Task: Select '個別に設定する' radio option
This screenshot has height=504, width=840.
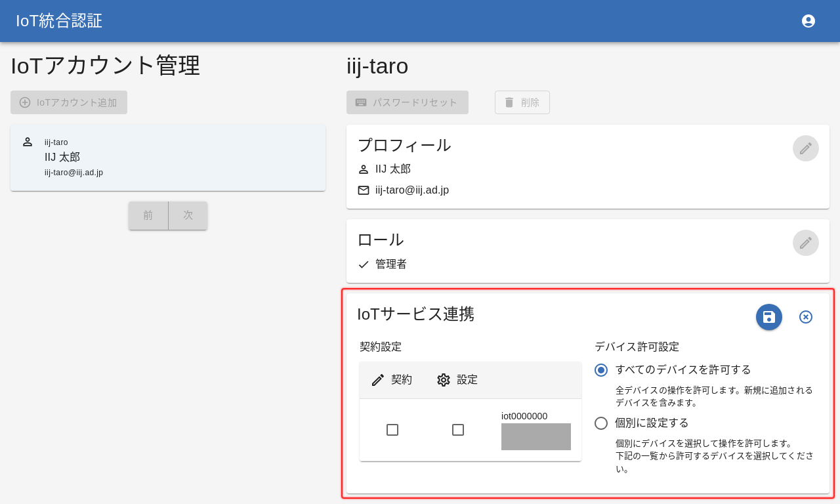Action: [601, 423]
